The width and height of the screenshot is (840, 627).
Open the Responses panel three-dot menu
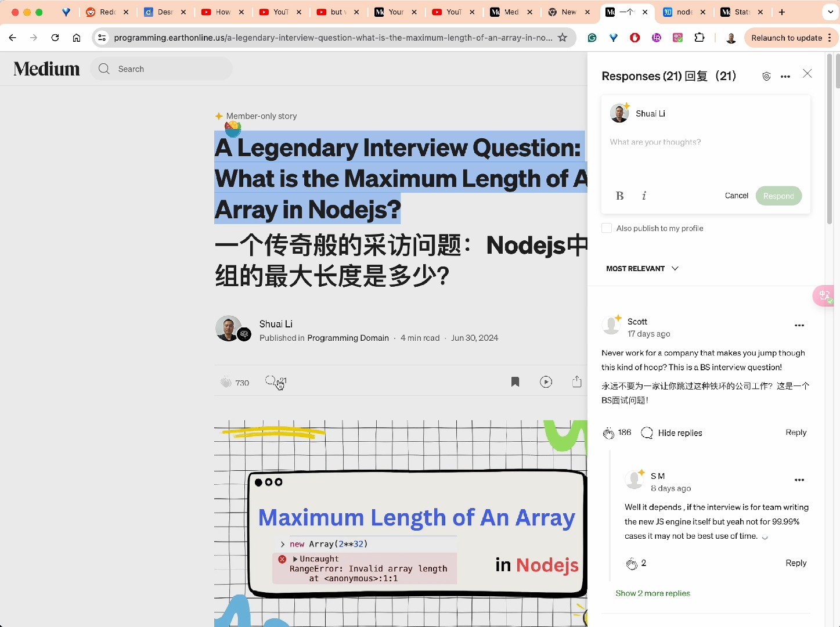coord(785,77)
